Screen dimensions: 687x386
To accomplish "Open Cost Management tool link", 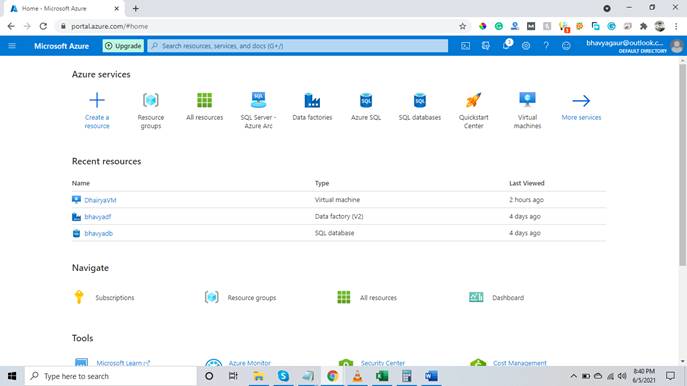I will [519, 363].
